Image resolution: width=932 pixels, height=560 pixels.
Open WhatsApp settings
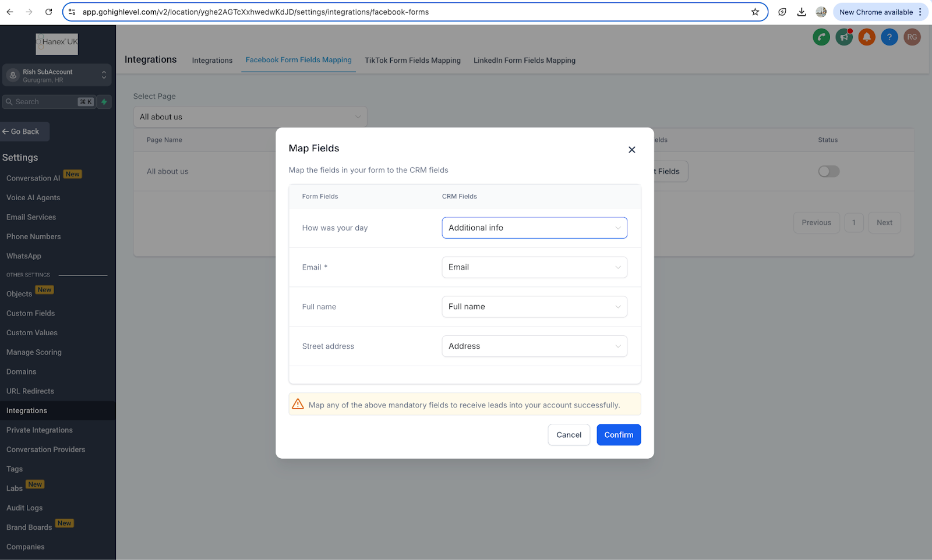24,256
